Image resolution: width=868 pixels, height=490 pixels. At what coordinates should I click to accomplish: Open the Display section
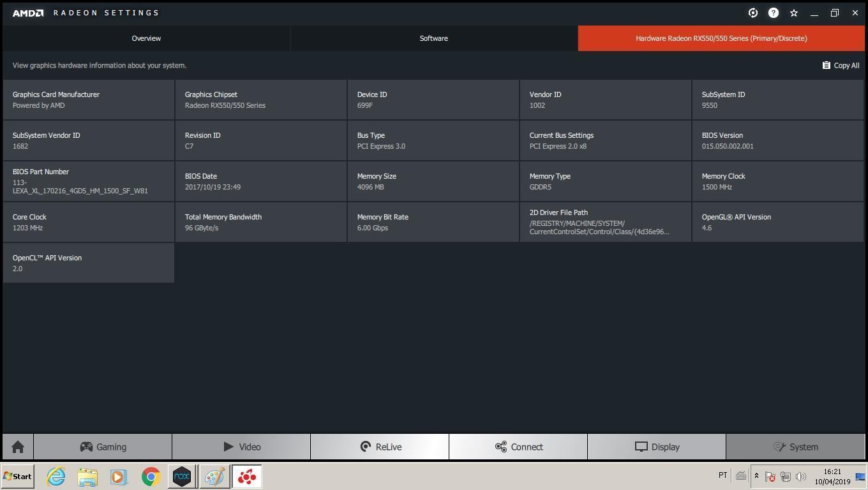pyautogui.click(x=657, y=447)
